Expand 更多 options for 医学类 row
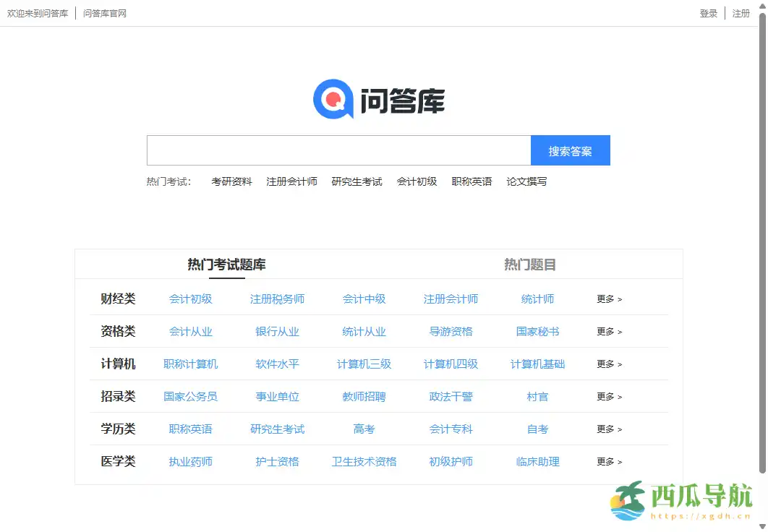The image size is (768, 532). pos(608,461)
